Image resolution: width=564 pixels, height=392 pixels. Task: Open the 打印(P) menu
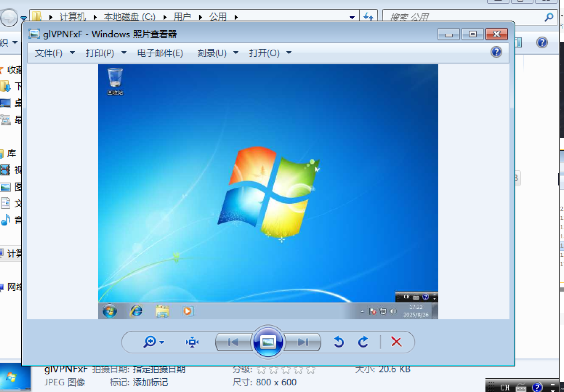(100, 53)
